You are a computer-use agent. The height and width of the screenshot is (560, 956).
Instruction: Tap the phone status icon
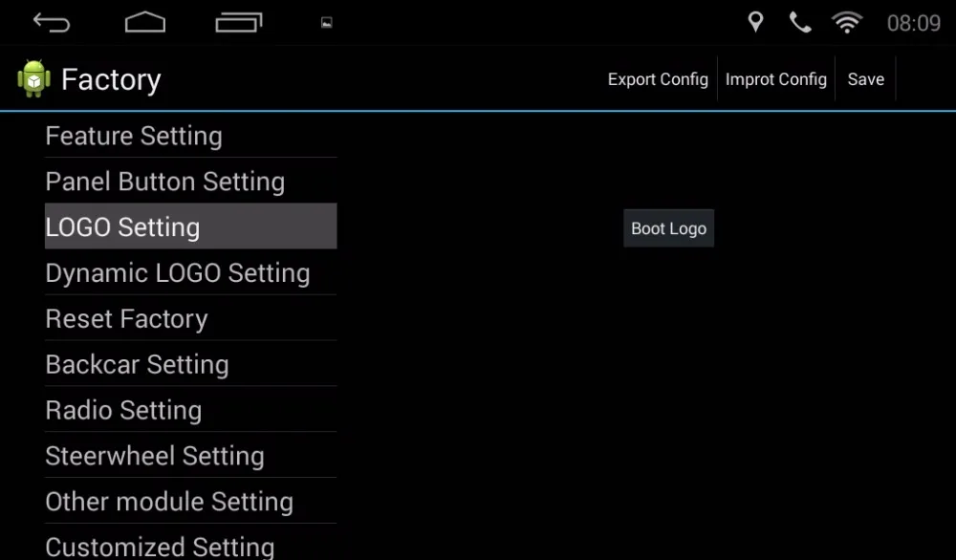[800, 23]
